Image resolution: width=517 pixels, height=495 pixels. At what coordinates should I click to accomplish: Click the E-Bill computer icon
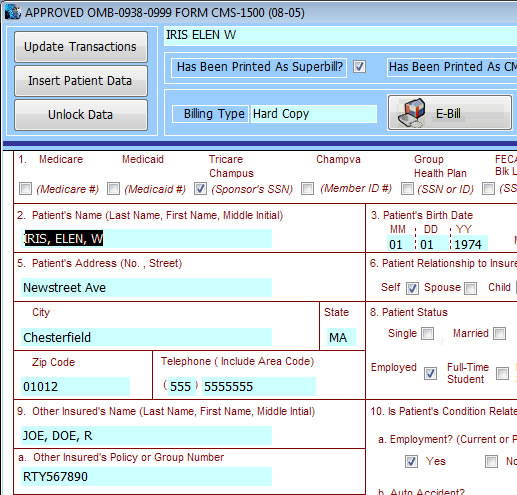tap(411, 113)
